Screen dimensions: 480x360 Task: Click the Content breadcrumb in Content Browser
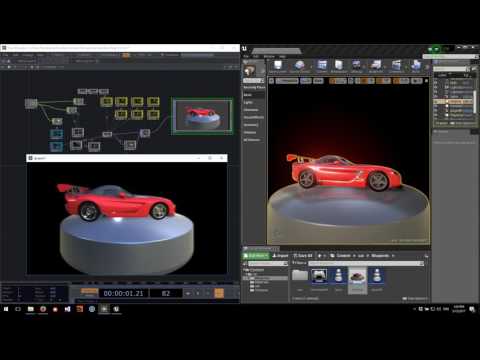[343, 256]
